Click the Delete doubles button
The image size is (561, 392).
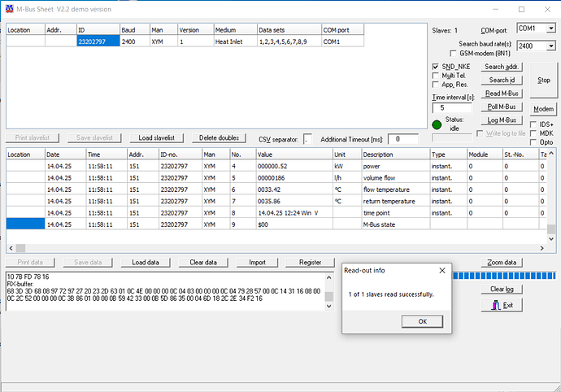pyautogui.click(x=219, y=137)
